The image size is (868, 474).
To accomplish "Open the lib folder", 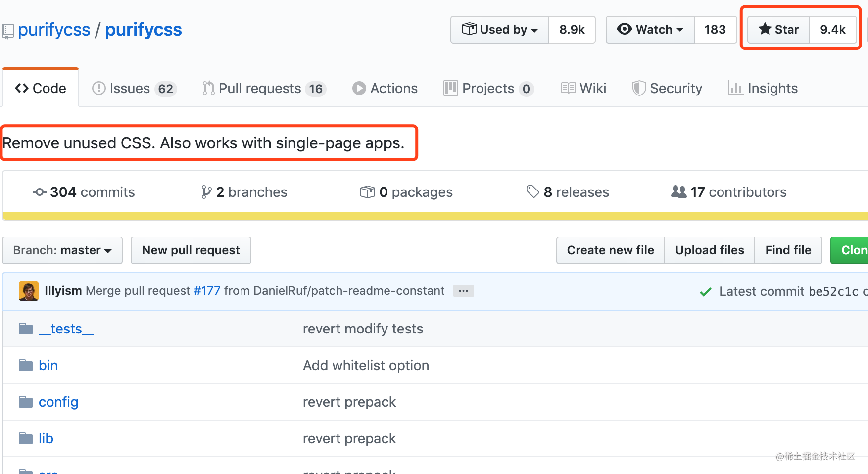I will pyautogui.click(x=46, y=439).
